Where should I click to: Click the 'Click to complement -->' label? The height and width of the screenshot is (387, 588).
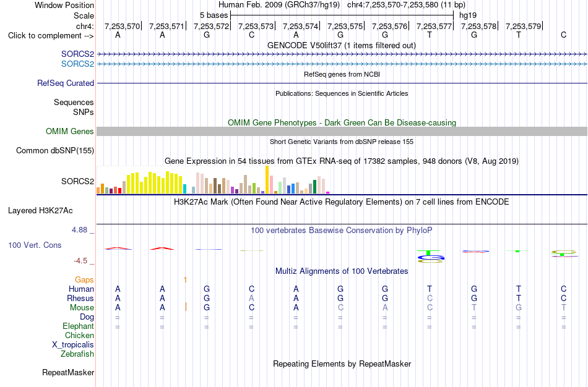point(51,36)
